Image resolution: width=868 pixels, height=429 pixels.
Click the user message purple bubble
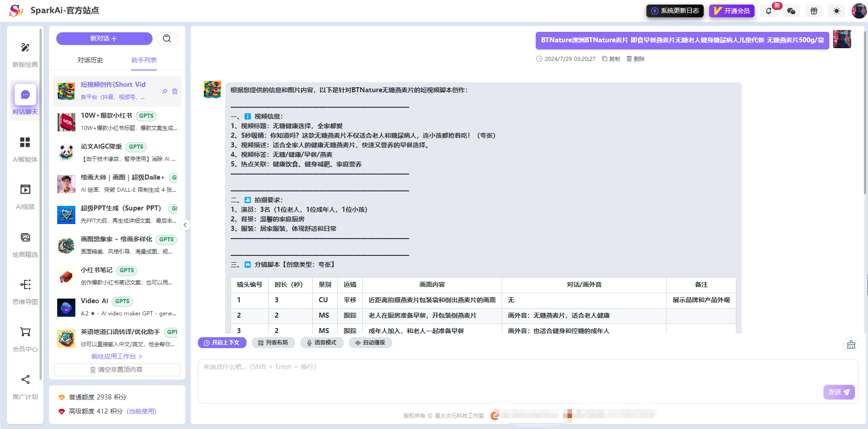pyautogui.click(x=682, y=40)
